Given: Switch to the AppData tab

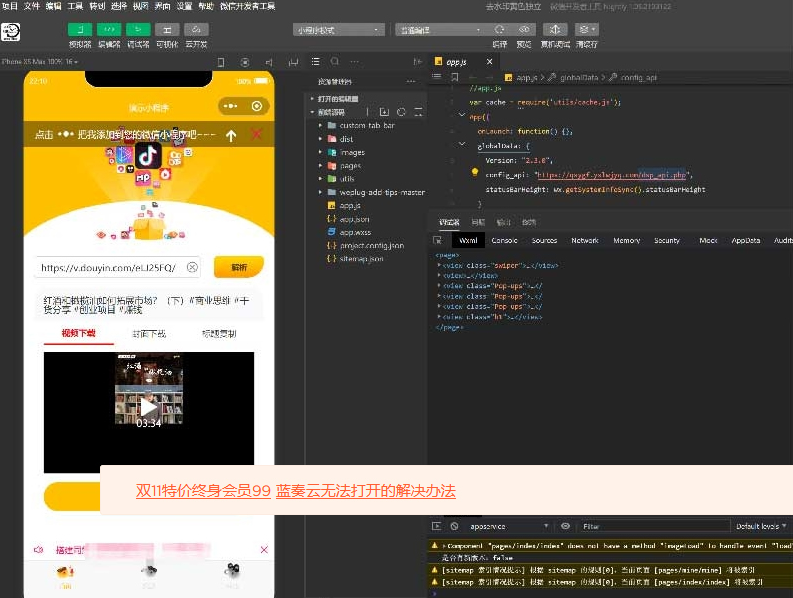Looking at the screenshot, I should point(745,240).
